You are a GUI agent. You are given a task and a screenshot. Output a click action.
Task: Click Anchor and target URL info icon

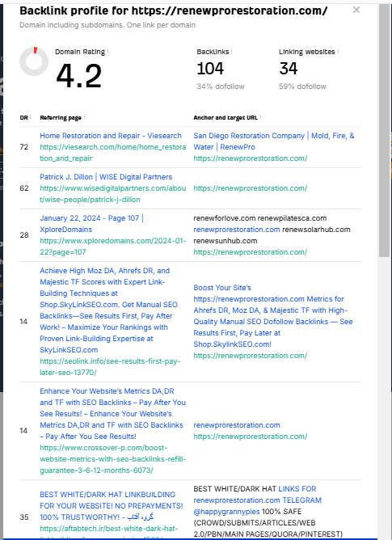pyautogui.click(x=260, y=117)
